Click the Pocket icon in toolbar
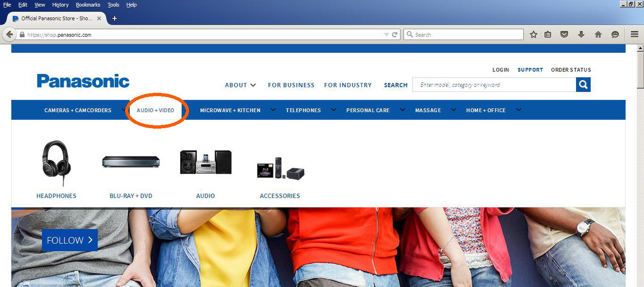Screen dimensions: 644x287 565,35
